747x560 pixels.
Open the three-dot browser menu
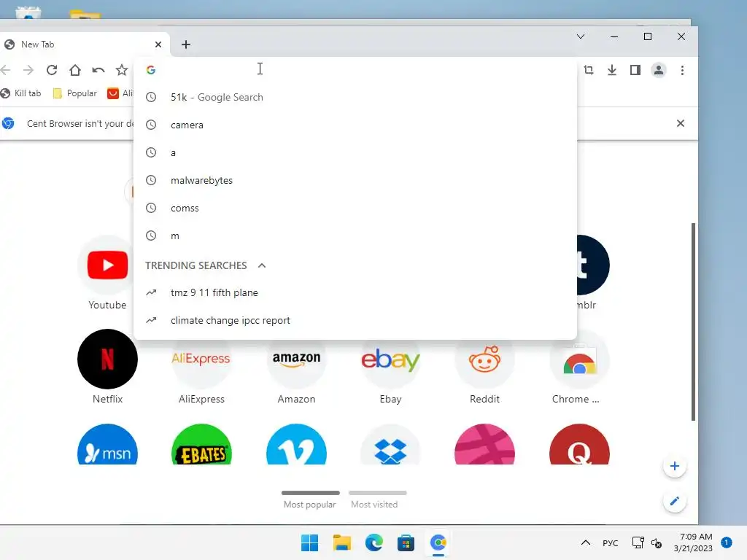tap(682, 70)
